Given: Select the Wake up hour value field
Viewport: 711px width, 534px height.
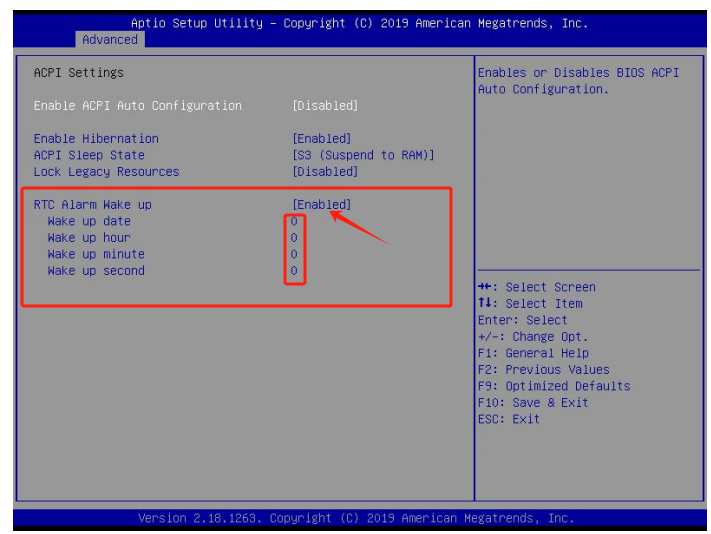Looking at the screenshot, I should tap(294, 238).
